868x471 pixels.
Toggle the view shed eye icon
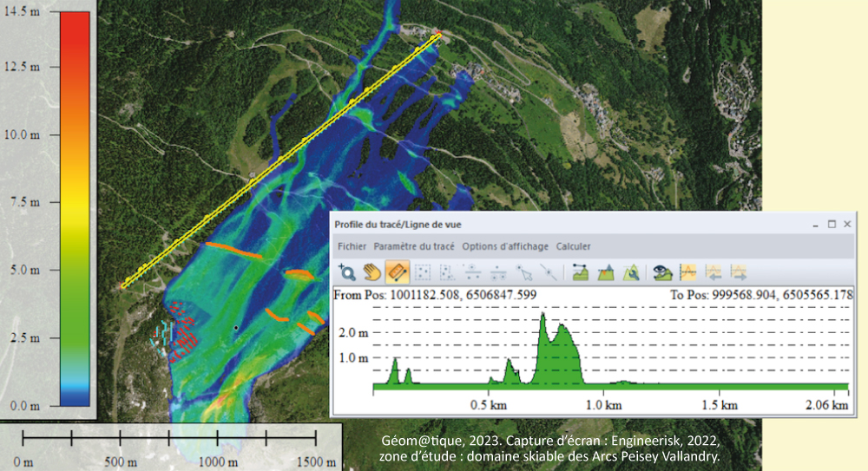[x=662, y=272]
